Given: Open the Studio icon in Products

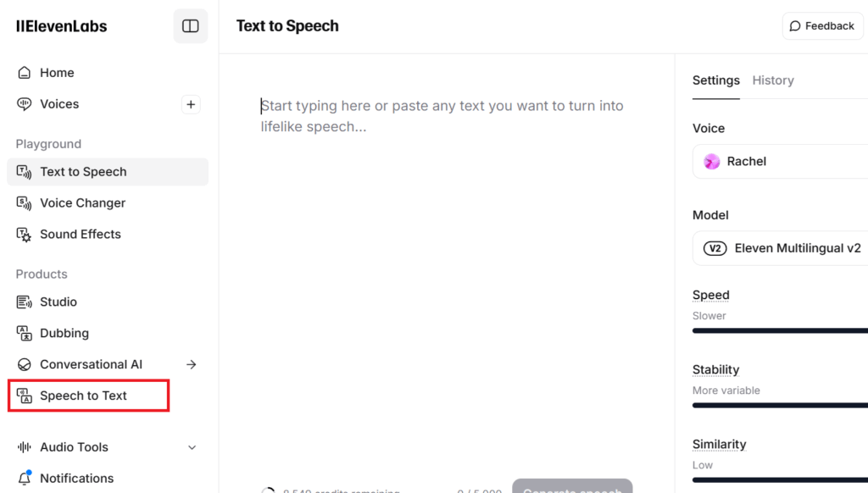Looking at the screenshot, I should (25, 302).
